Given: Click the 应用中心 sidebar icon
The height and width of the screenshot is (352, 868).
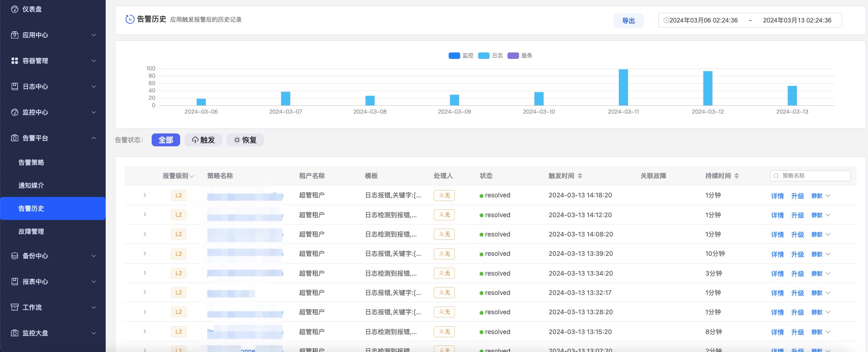Looking at the screenshot, I should (15, 35).
